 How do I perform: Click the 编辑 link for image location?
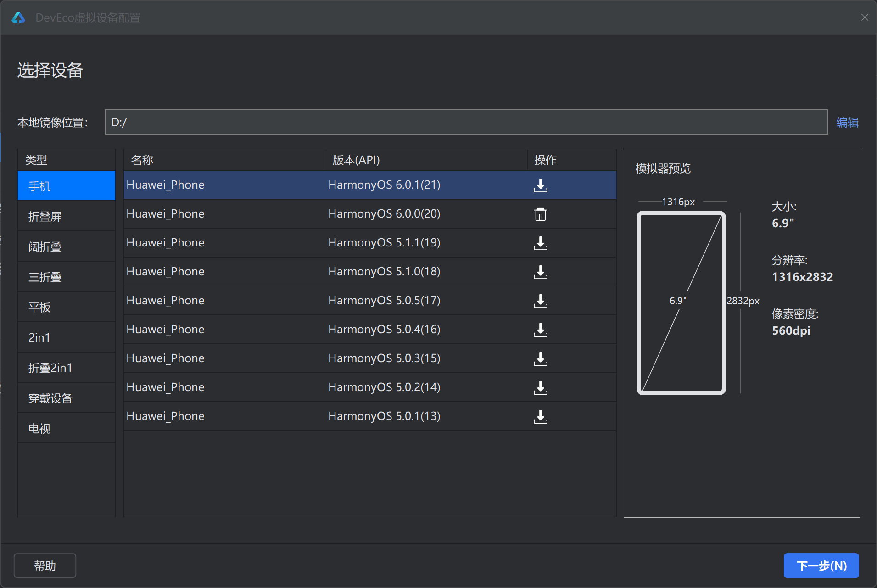[x=847, y=123]
